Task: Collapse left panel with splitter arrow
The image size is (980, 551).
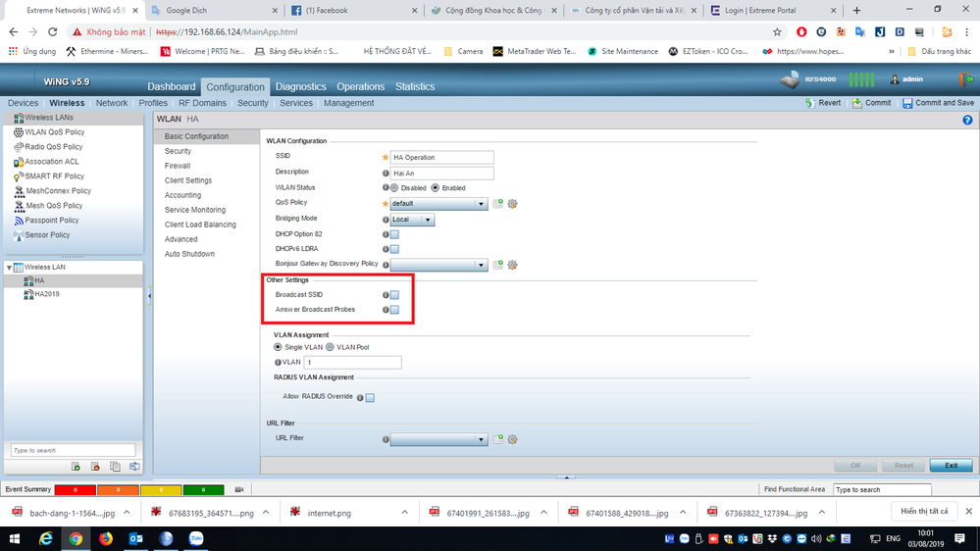Action: pyautogui.click(x=149, y=296)
